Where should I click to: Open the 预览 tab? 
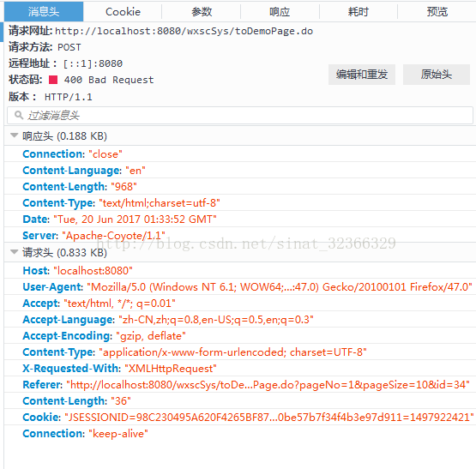pyautogui.click(x=437, y=11)
